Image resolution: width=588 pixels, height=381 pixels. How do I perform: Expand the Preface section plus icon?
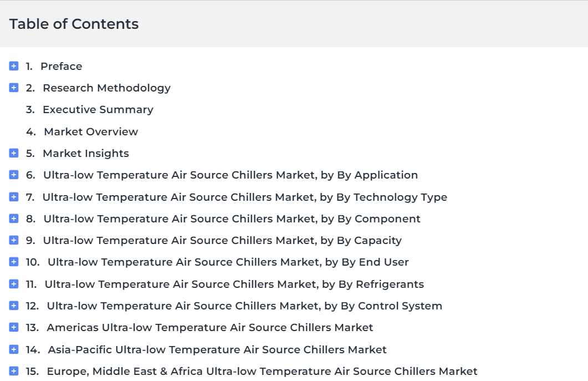[13, 66]
